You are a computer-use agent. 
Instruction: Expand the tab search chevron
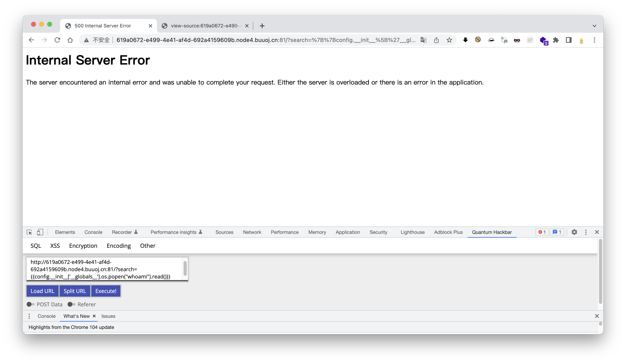click(x=595, y=26)
